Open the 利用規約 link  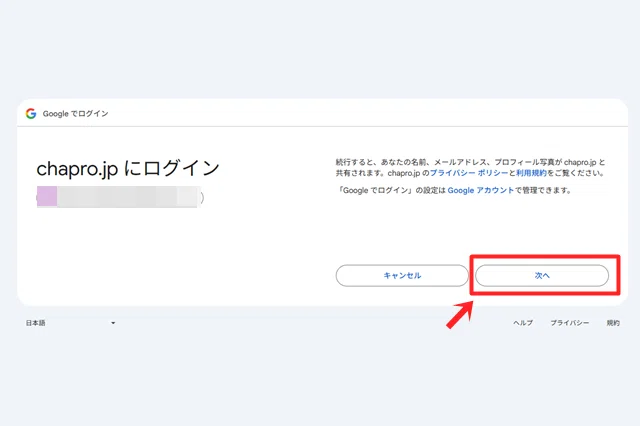pyautogui.click(x=531, y=173)
